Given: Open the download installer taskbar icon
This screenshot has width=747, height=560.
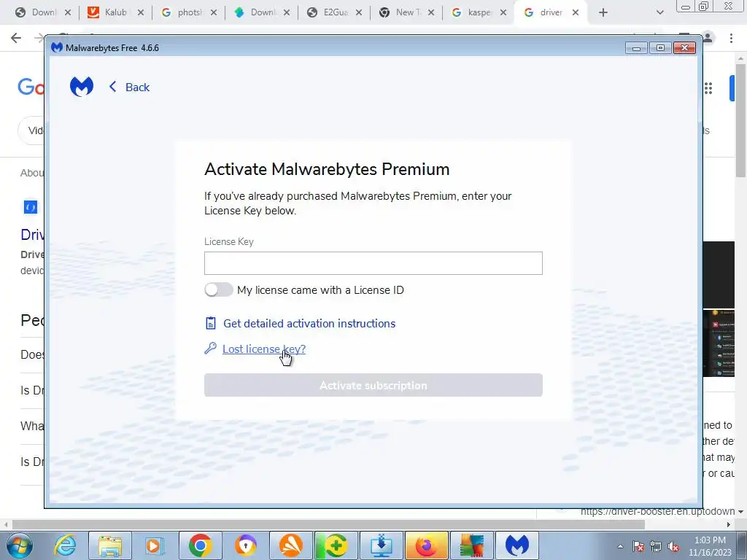Looking at the screenshot, I should coord(381,545).
